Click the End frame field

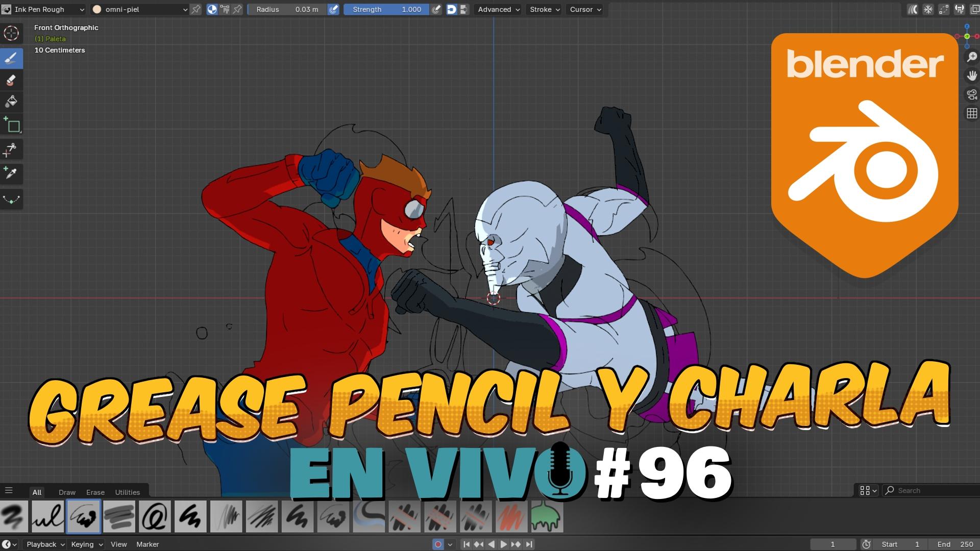coord(953,544)
